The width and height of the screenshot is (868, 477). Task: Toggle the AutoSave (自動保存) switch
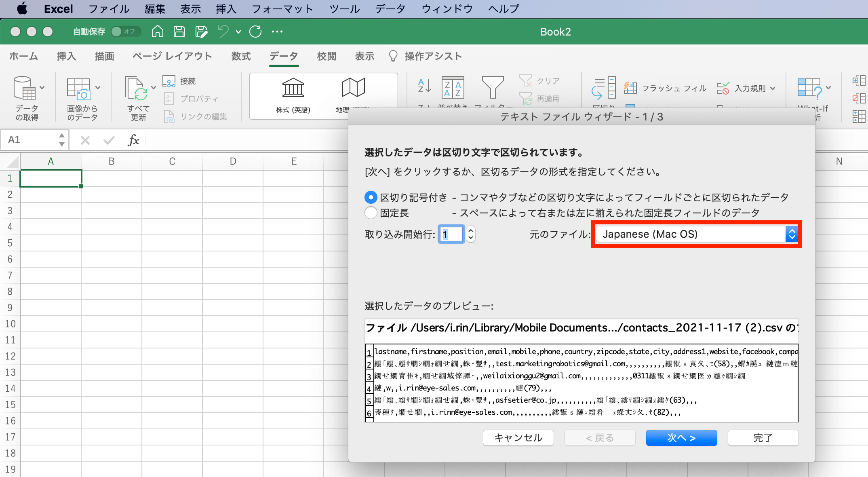coord(125,32)
